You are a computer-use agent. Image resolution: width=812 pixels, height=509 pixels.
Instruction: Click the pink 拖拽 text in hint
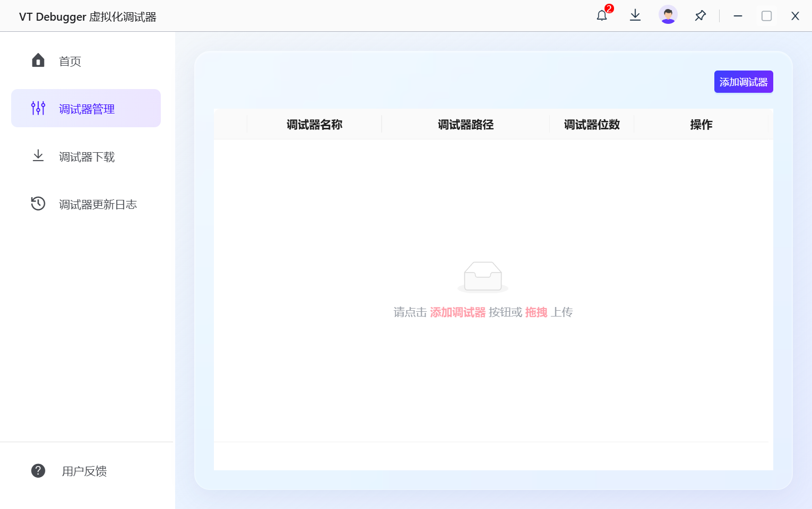pos(536,312)
